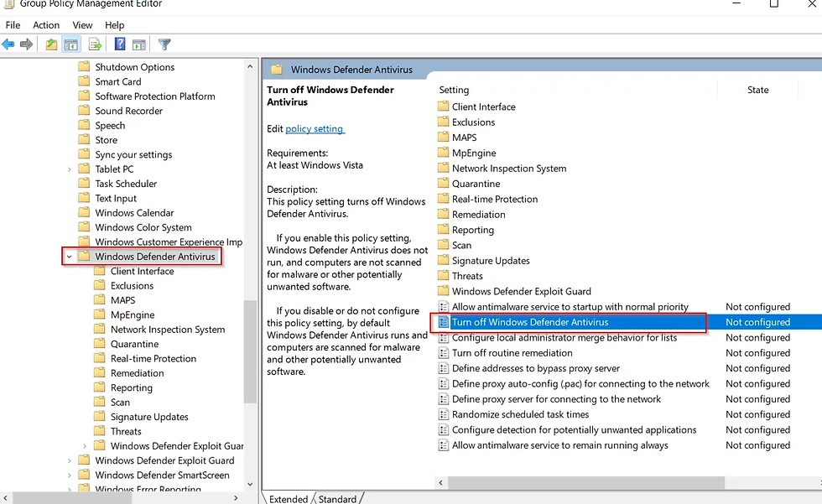This screenshot has height=504, width=822.
Task: Click the State column header
Action: coord(758,90)
